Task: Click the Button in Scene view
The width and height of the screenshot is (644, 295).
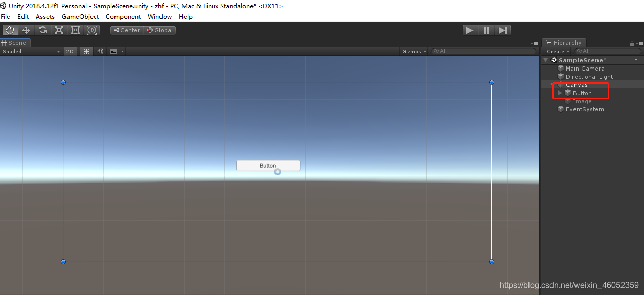Action: [x=268, y=166]
